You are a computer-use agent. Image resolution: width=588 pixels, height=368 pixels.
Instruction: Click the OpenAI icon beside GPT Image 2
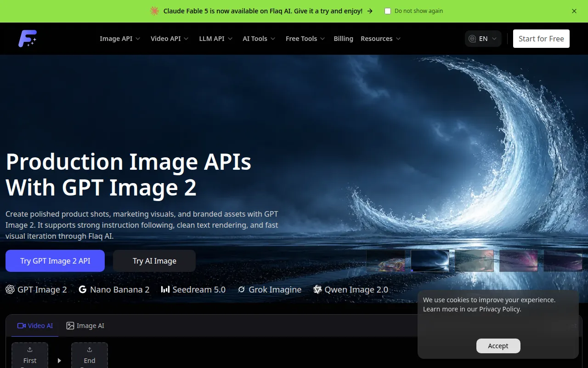click(x=10, y=289)
